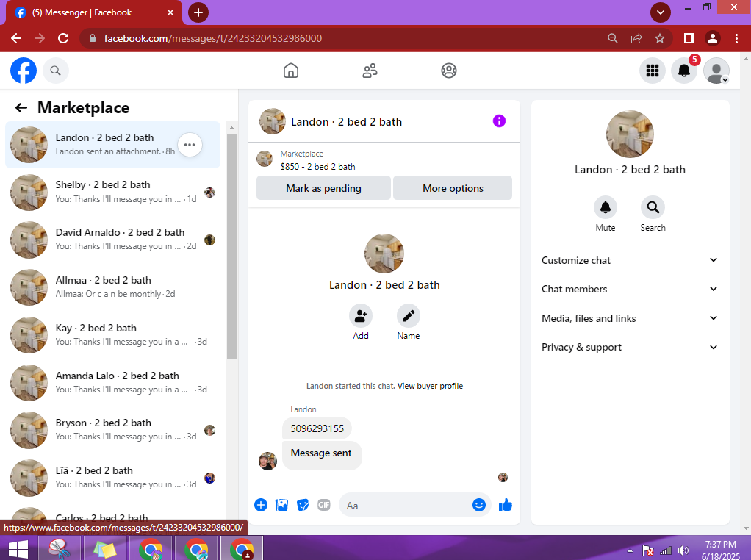Open the Groups icon in top navigation

(x=449, y=71)
